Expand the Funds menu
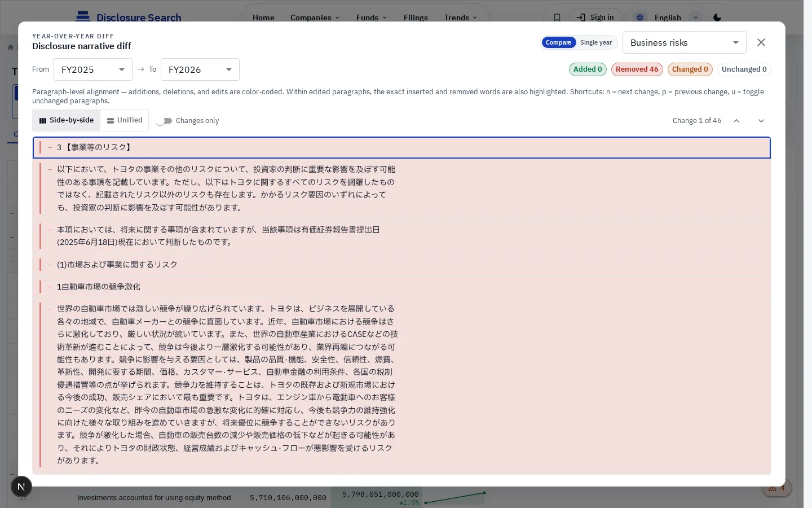812x508 pixels. pyautogui.click(x=371, y=17)
